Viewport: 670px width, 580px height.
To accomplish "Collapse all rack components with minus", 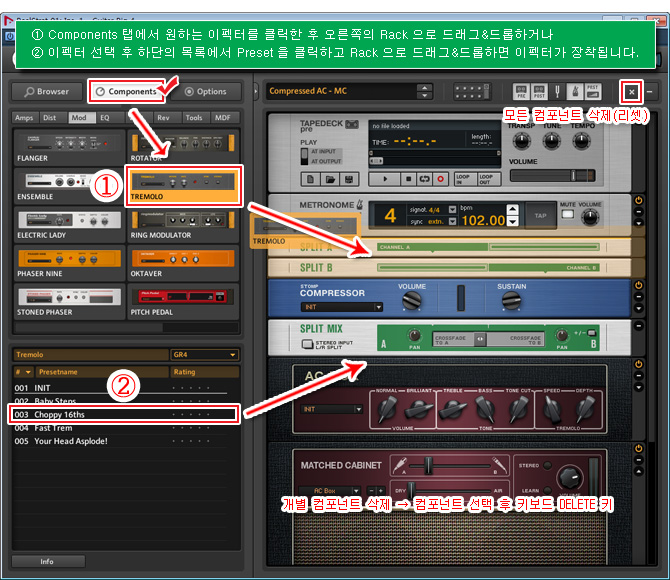I will (x=649, y=91).
